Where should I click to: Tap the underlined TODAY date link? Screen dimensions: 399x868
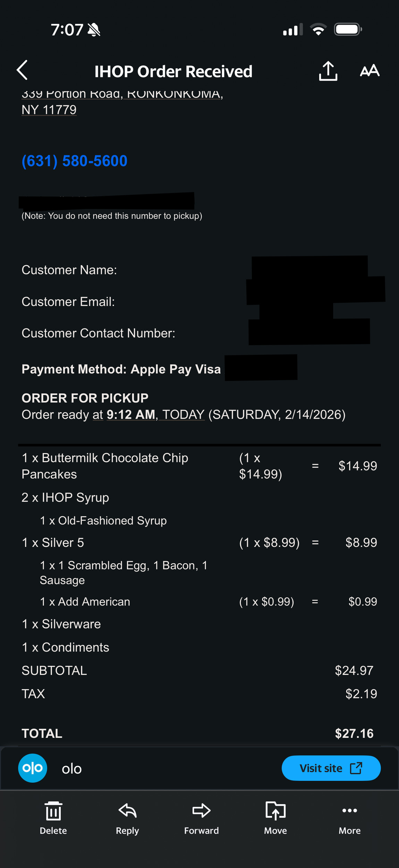tap(183, 415)
